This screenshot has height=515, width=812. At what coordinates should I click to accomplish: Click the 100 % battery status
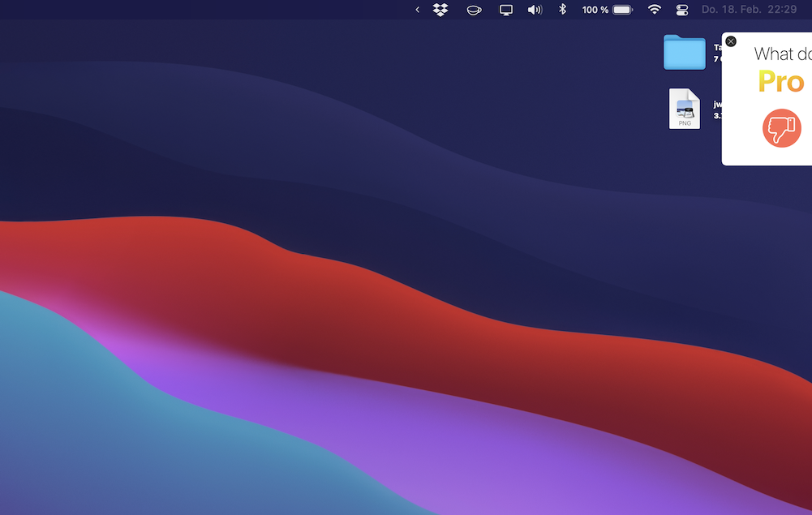coord(608,10)
